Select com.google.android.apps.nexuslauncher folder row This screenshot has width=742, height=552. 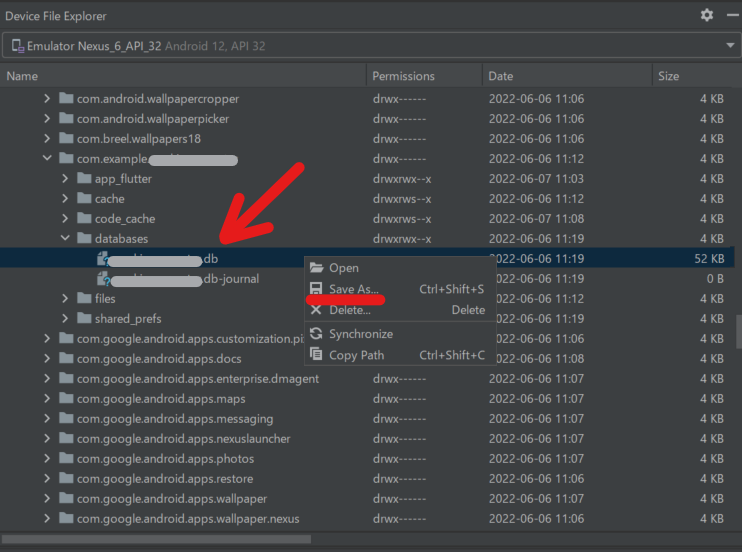pyautogui.click(x=367, y=438)
